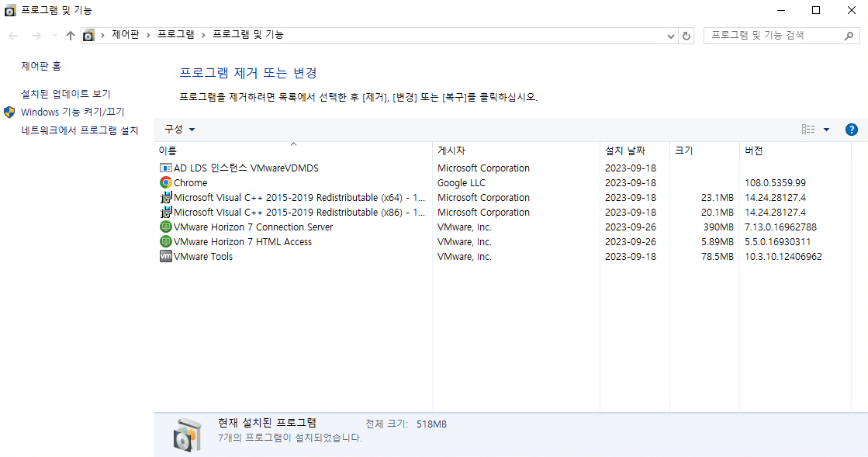Click the VMware Tools icon

click(165, 256)
